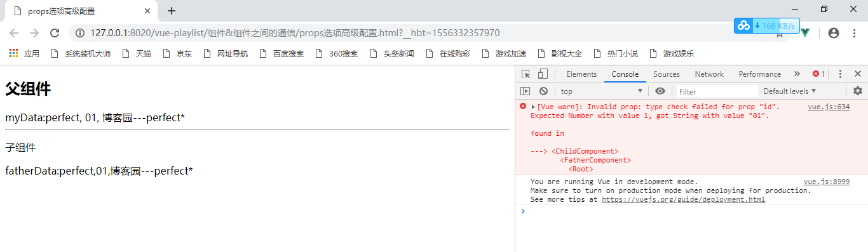Click 'You are running Vue in development mode.'
The image size is (868, 252).
tap(614, 182)
